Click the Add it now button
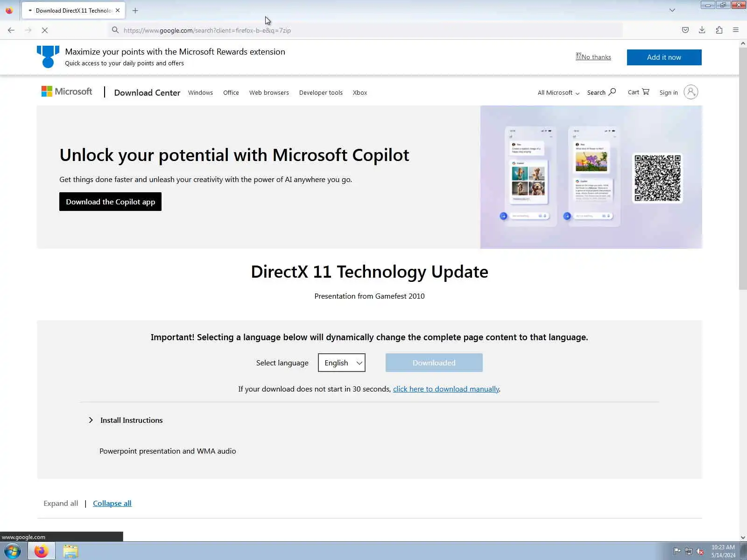Screen dimensions: 747x560 664,57
